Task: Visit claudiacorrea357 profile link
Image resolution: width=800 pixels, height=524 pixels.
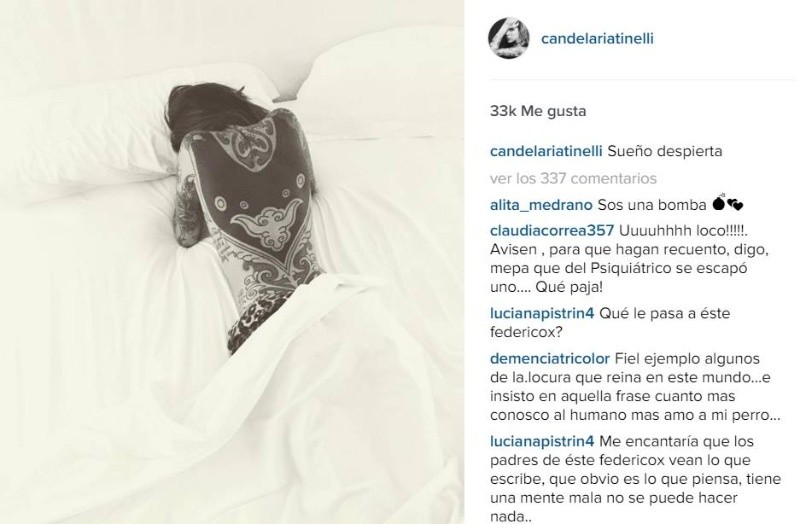Action: (552, 231)
